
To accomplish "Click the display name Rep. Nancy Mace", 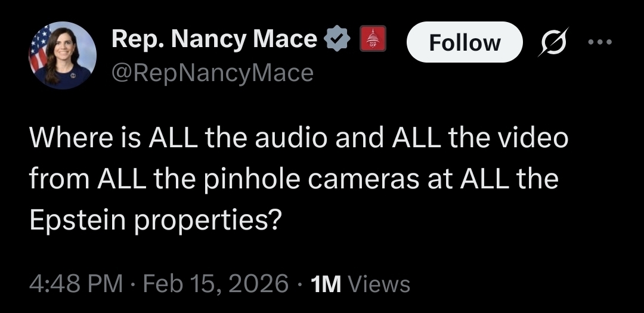I will click(x=214, y=39).
